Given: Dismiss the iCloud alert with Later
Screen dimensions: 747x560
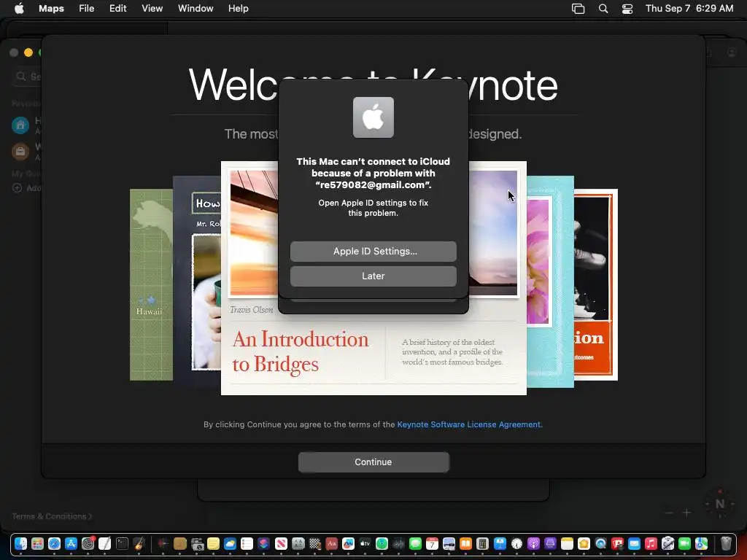Looking at the screenshot, I should (373, 276).
